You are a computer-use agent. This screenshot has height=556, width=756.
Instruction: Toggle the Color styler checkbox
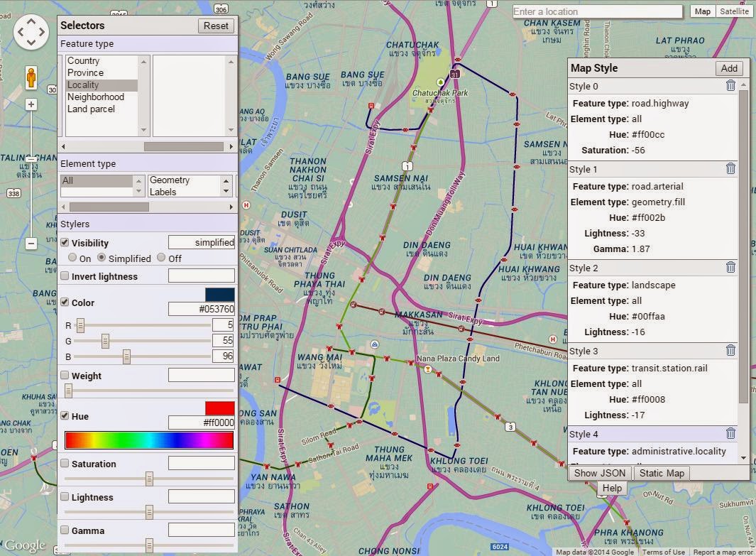click(65, 302)
